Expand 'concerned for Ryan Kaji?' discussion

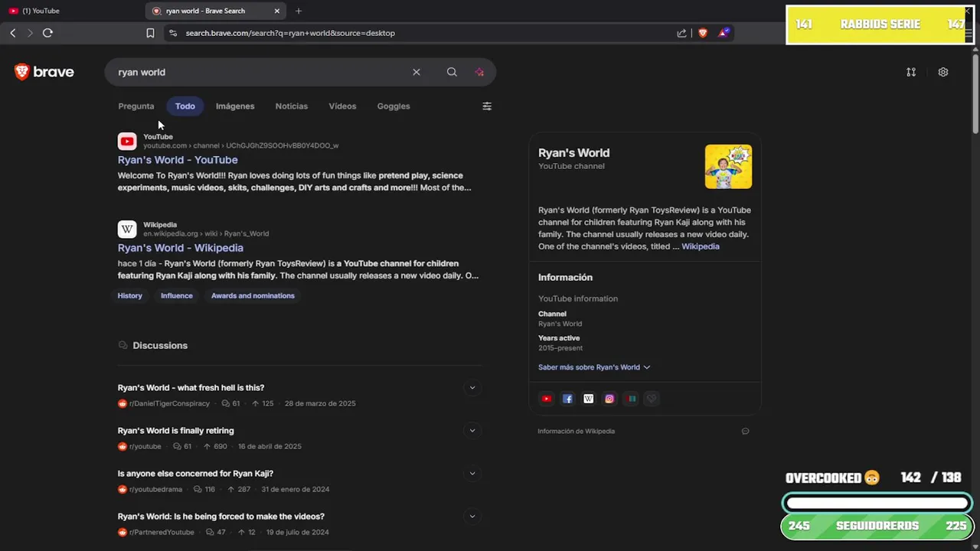472,474
